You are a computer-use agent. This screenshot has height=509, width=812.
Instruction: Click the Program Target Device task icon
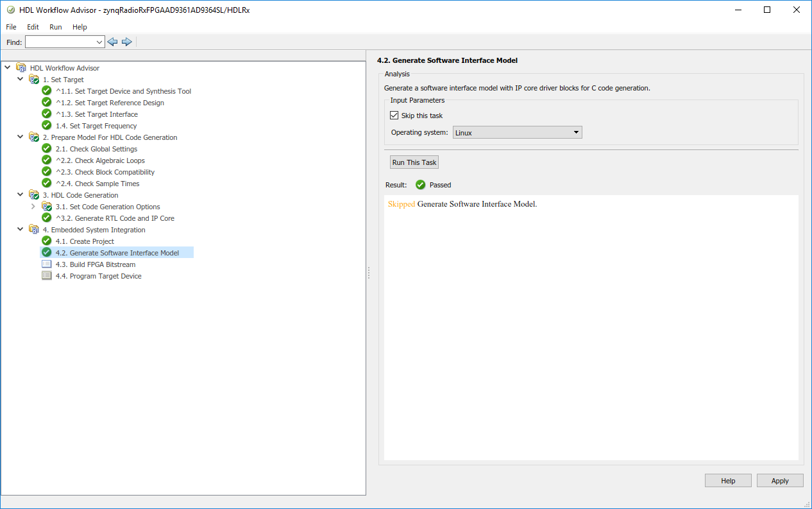click(46, 276)
